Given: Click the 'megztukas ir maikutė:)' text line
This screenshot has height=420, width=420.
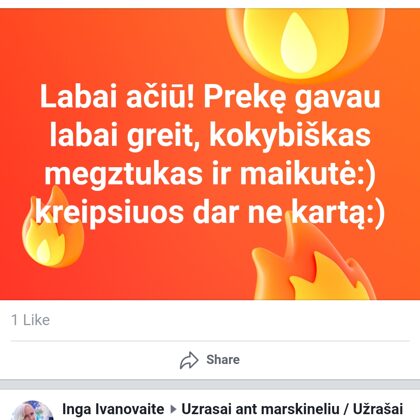Looking at the screenshot, I should 210,174.
